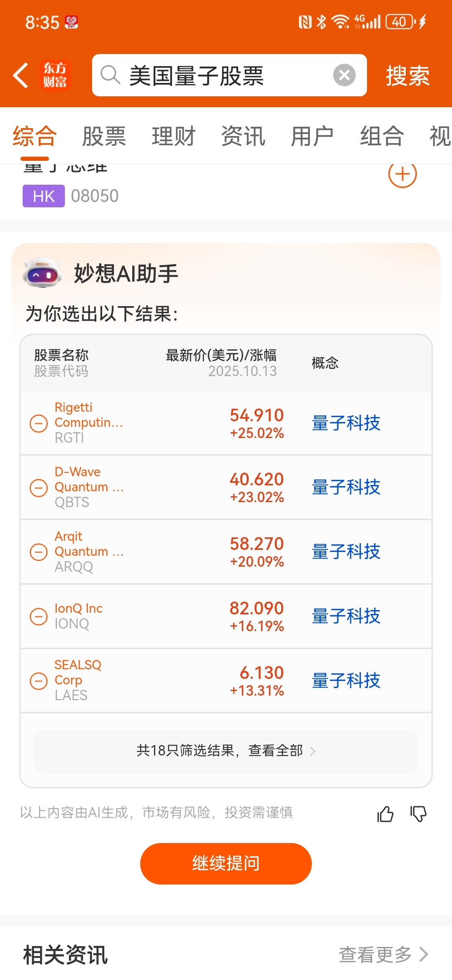Clear the search text with X icon
Screen dimensions: 452x980
[x=344, y=75]
